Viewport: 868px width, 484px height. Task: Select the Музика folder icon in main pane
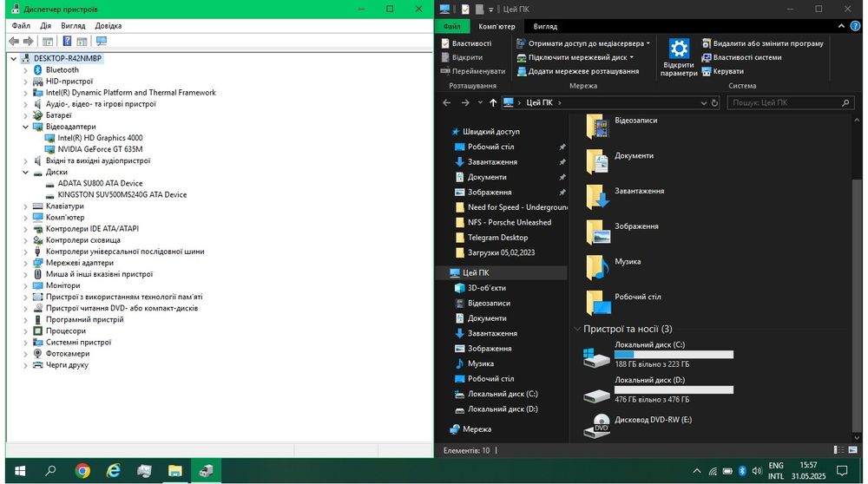[x=597, y=267]
